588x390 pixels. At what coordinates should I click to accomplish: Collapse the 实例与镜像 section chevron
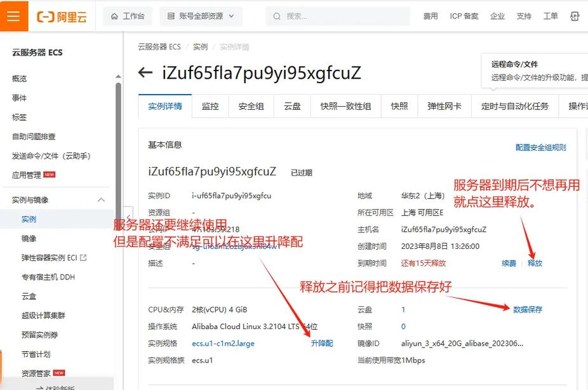[x=101, y=200]
